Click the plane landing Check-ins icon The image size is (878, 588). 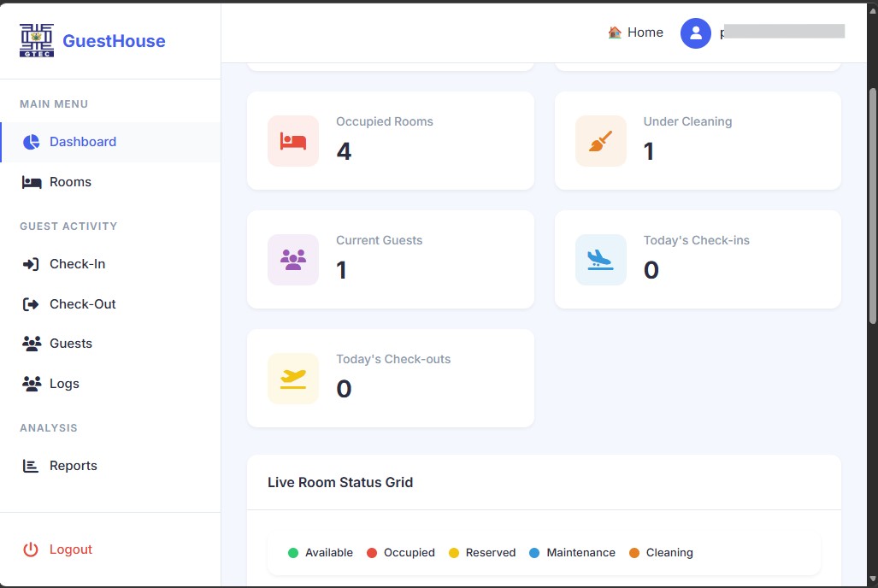tap(600, 260)
